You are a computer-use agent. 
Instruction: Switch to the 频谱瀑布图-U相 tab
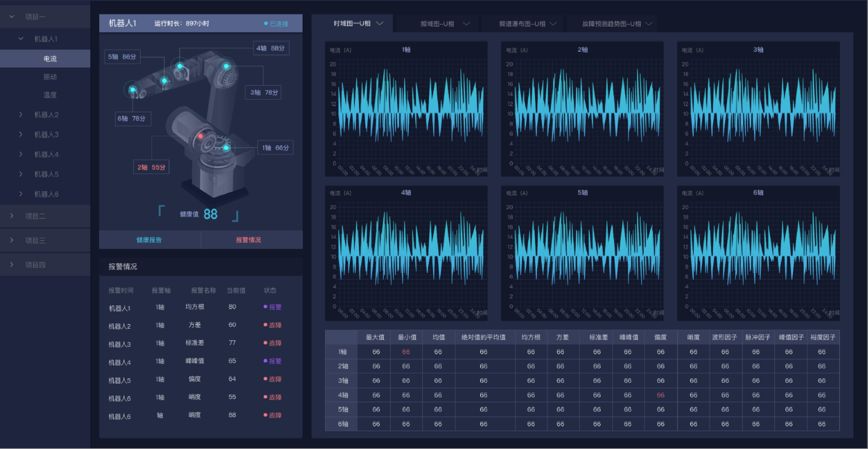(x=522, y=23)
